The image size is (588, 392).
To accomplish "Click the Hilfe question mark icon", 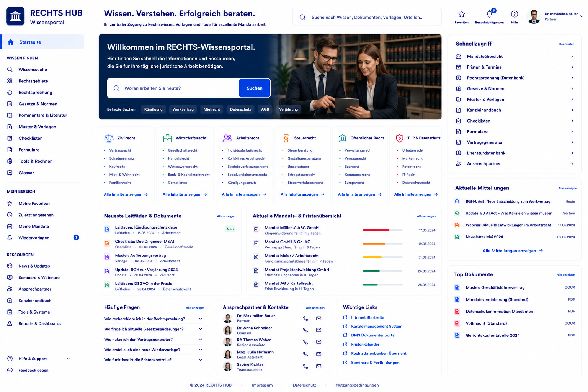I will pos(514,14).
